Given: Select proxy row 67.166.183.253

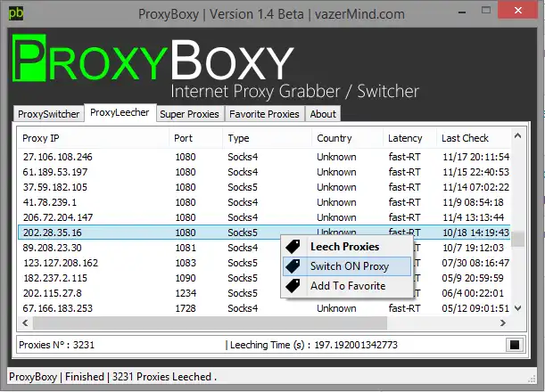Looking at the screenshot, I should point(264,308).
